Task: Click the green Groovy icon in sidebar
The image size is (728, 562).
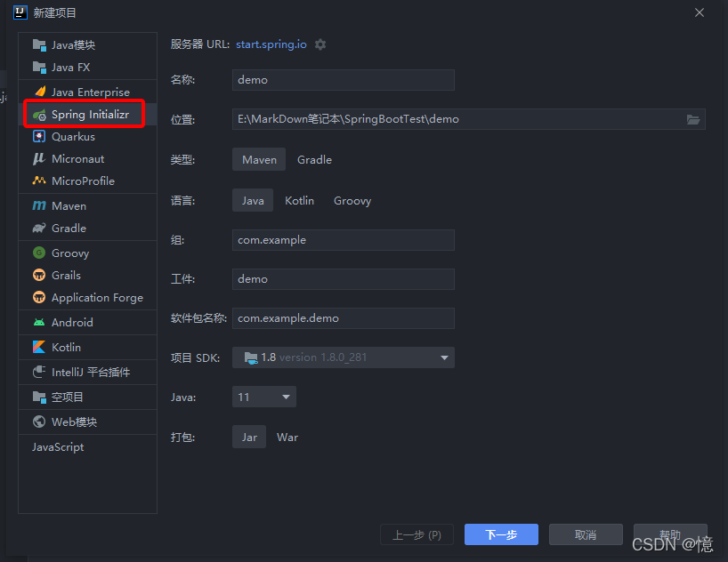Action: (39, 253)
